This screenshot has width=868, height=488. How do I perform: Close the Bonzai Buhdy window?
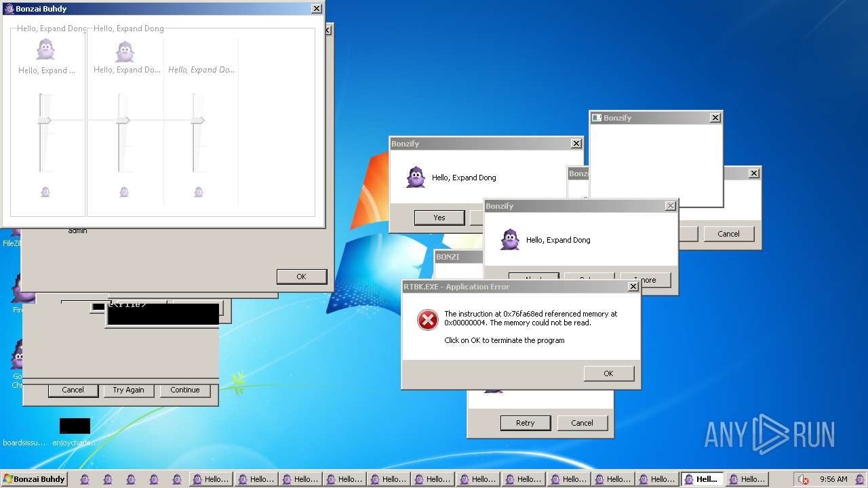316,9
